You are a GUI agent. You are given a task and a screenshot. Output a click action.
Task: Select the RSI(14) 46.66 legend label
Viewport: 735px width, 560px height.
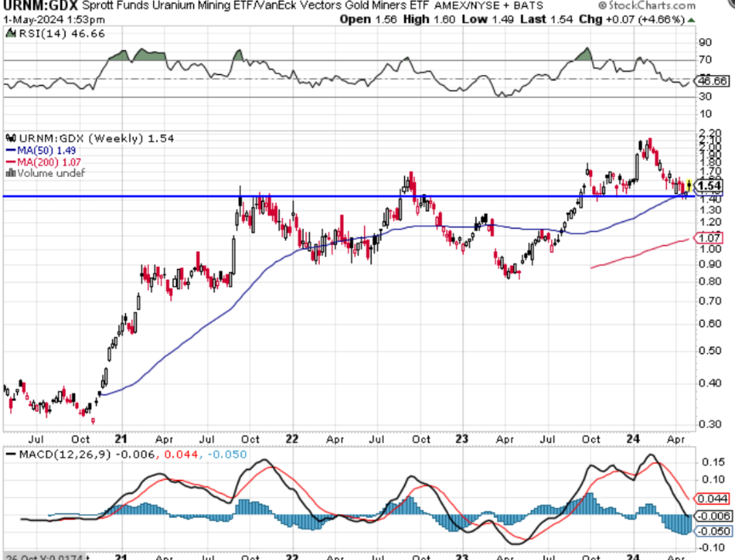pos(62,34)
